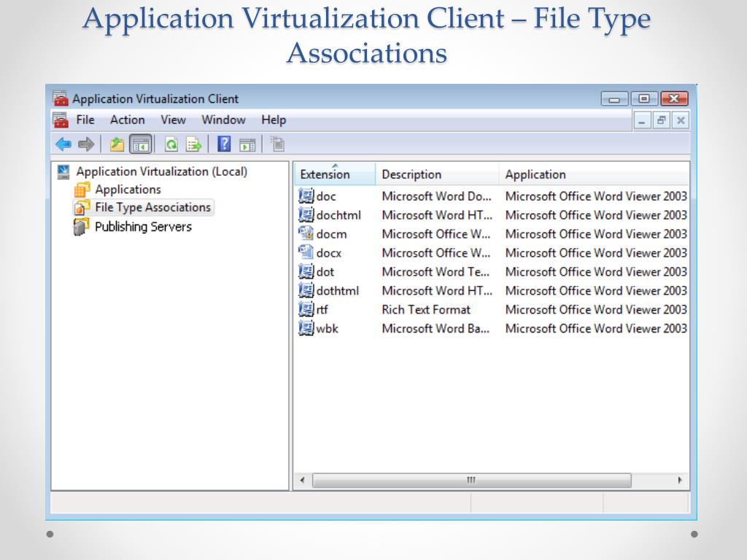This screenshot has width=747, height=560.
Task: Select the dochtml extension entry
Action: tap(338, 215)
